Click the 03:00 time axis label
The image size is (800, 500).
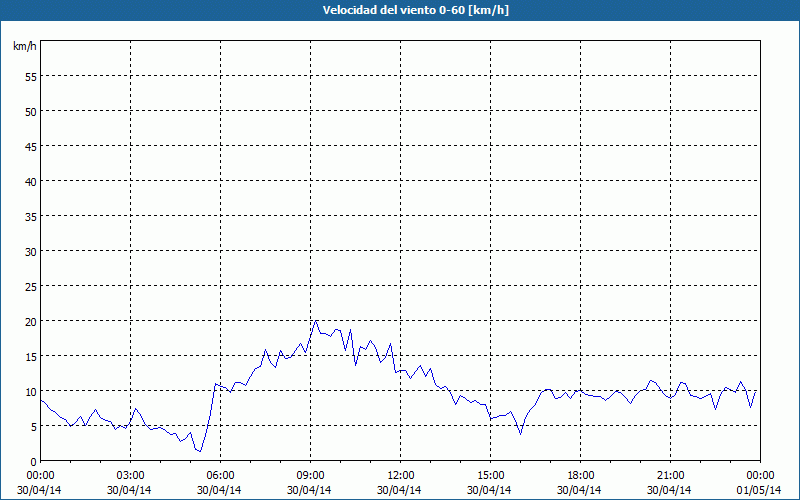130,475
